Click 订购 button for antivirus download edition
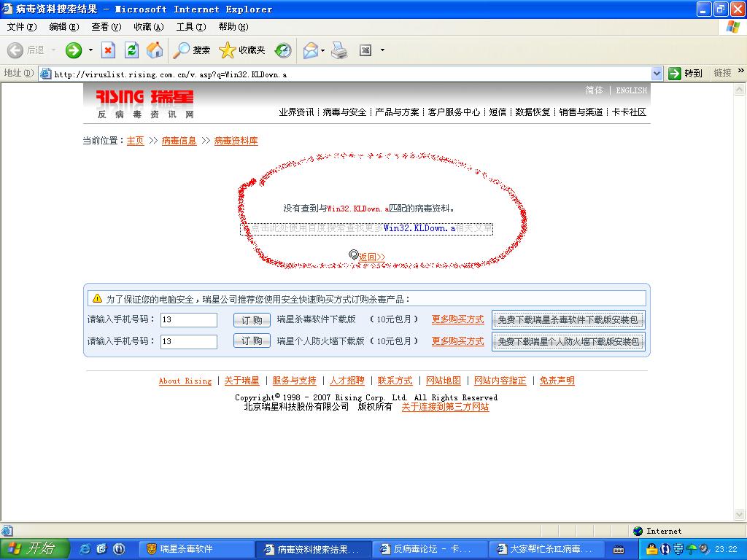747x560 pixels. (252, 320)
